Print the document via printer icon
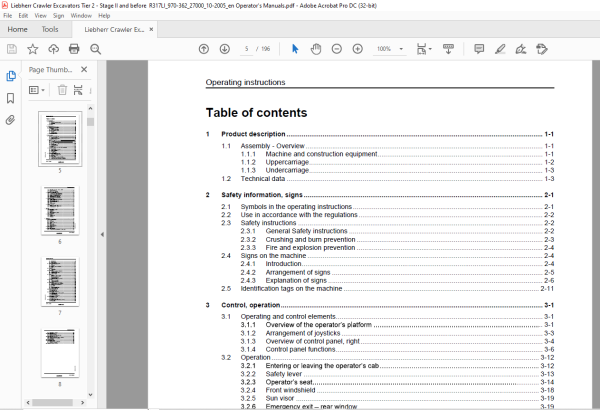This screenshot has width=600, height=410. point(74,49)
